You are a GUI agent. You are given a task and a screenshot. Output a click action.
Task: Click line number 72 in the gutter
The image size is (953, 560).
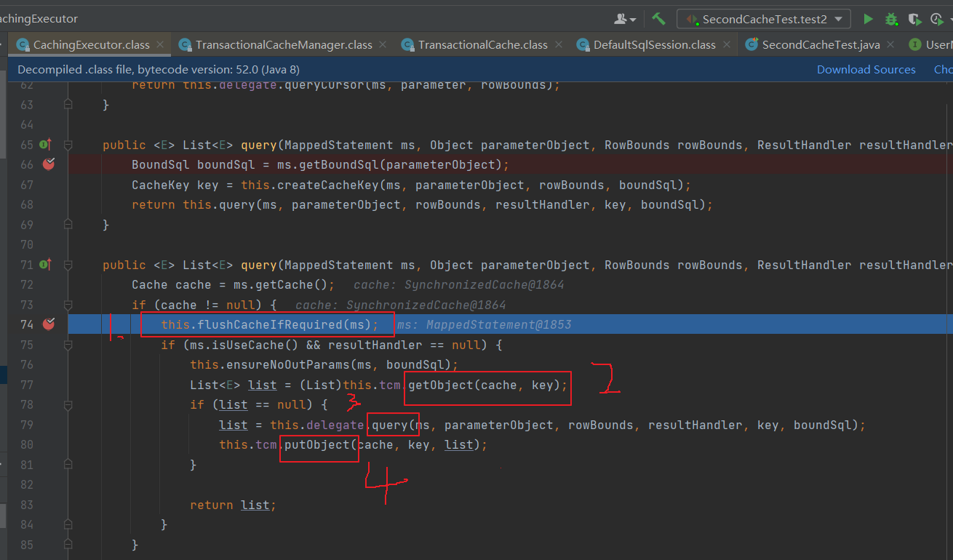click(x=26, y=284)
